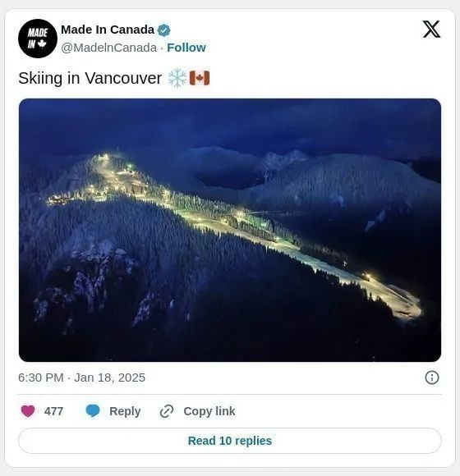The width and height of the screenshot is (460, 476).
Task: Select the Reply text label
Action: click(125, 411)
